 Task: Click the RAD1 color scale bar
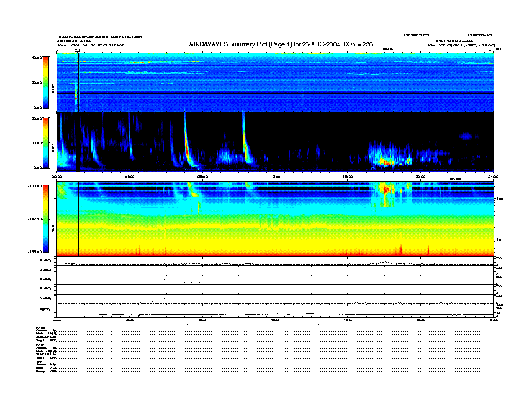tap(46, 141)
